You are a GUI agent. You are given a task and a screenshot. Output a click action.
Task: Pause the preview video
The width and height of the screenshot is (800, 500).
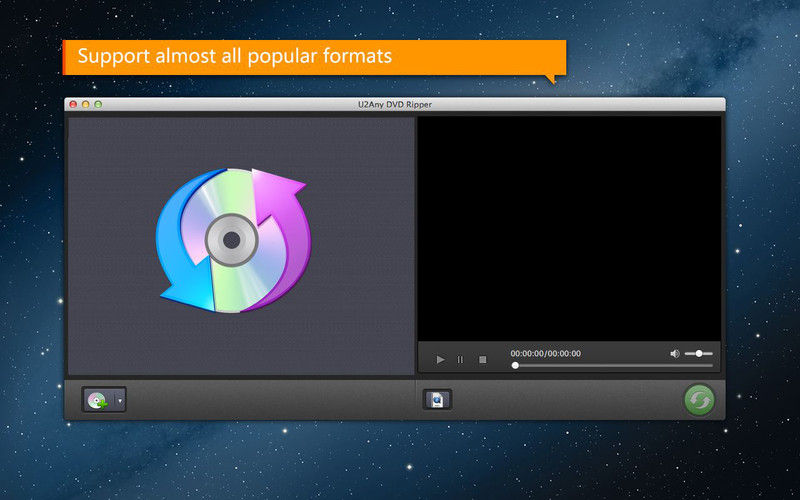460,360
